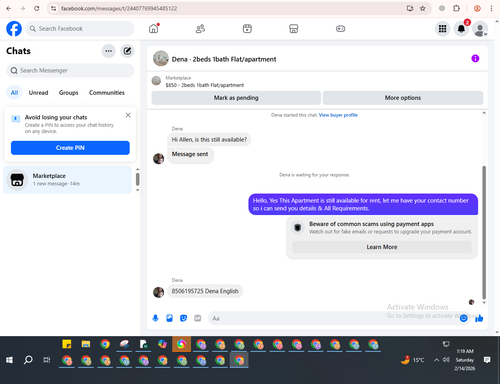
Task: Open Windows Start menu
Action: pos(9,360)
